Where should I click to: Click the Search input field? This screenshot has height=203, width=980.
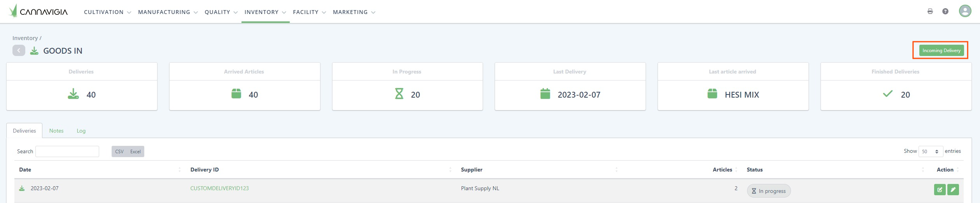tap(67, 152)
